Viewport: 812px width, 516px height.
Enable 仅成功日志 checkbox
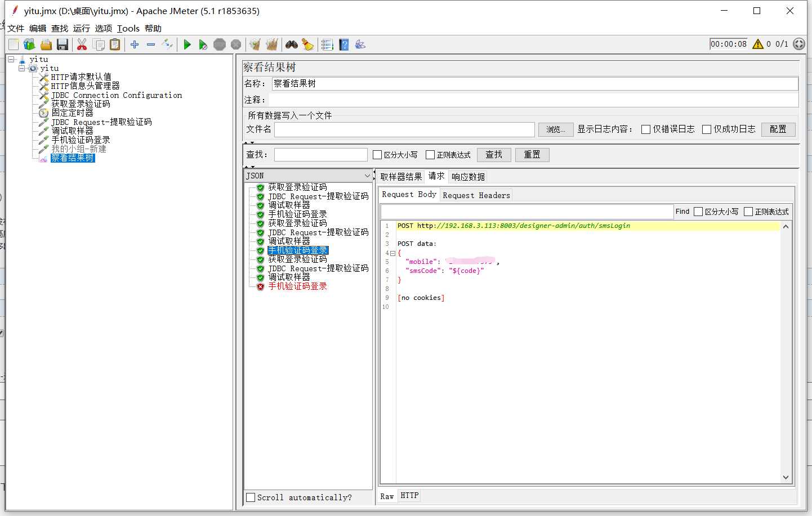click(707, 129)
